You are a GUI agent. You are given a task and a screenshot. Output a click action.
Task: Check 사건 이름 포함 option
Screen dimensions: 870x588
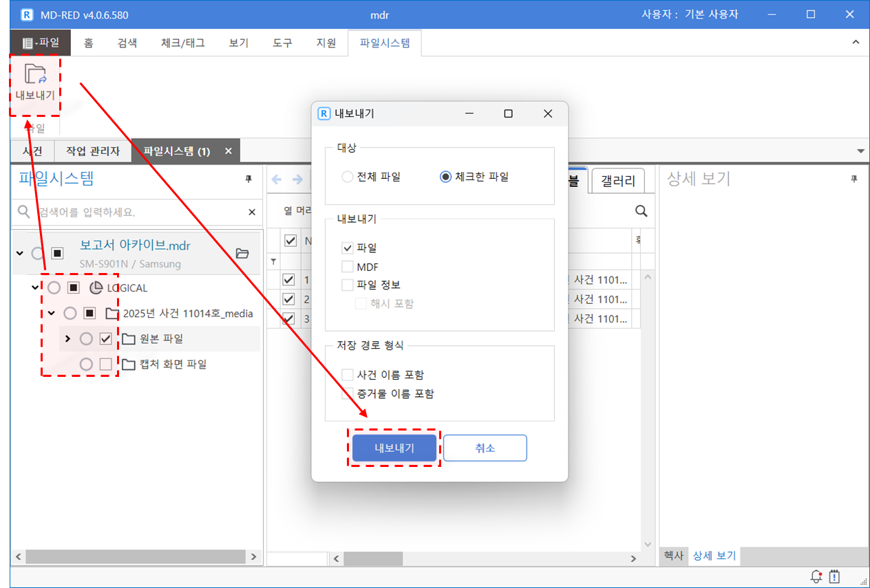[348, 375]
